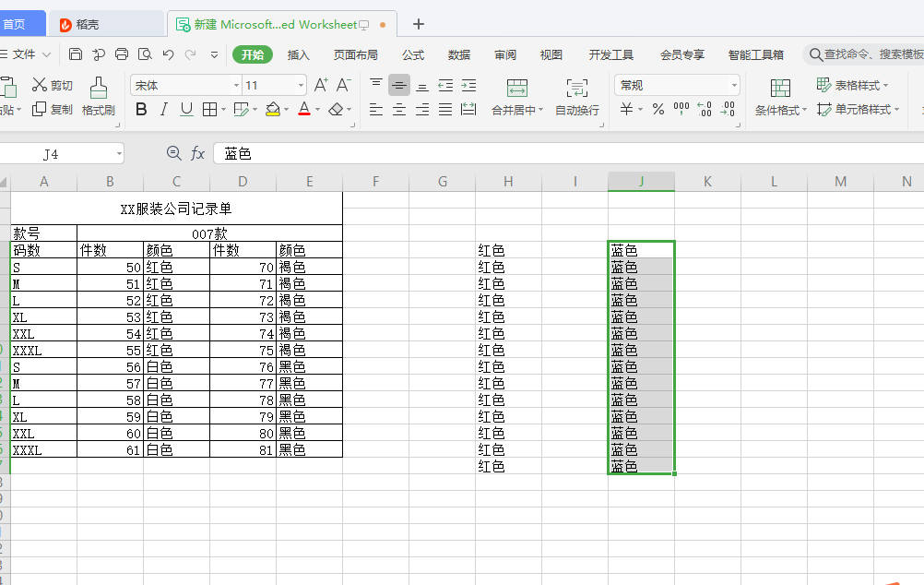Click the formula bar input
The image size is (924, 585).
(x=568, y=154)
